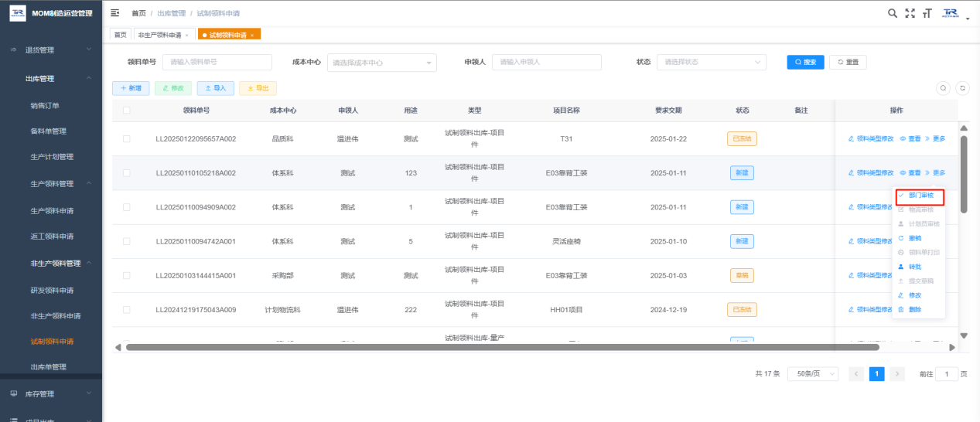This screenshot has height=422, width=980.
Task: Click the 导出 button
Action: [258, 88]
